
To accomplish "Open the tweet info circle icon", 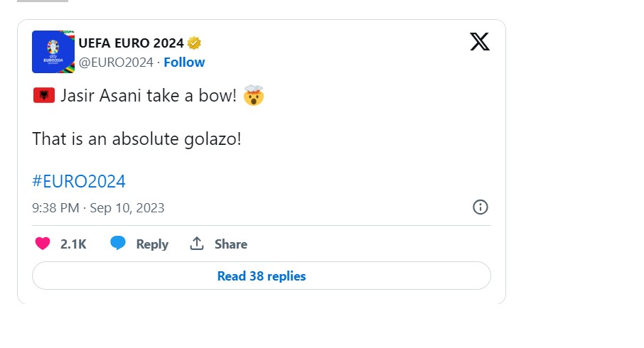I will click(480, 207).
